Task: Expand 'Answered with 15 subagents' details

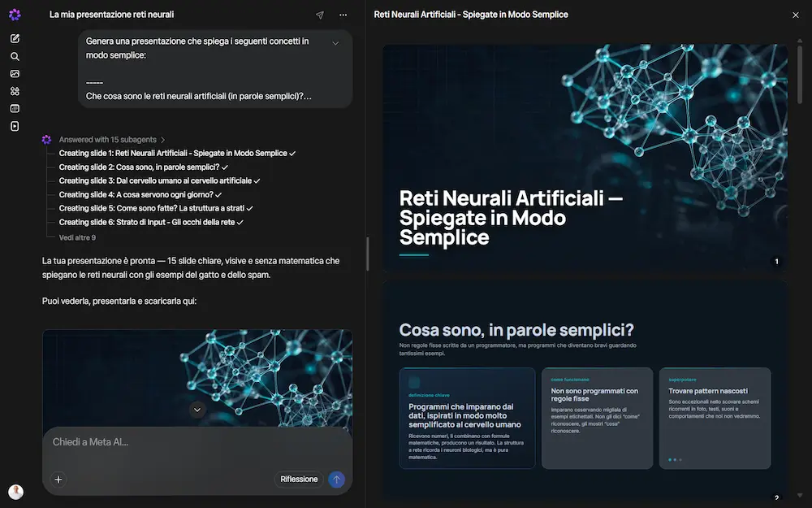Action: point(112,140)
